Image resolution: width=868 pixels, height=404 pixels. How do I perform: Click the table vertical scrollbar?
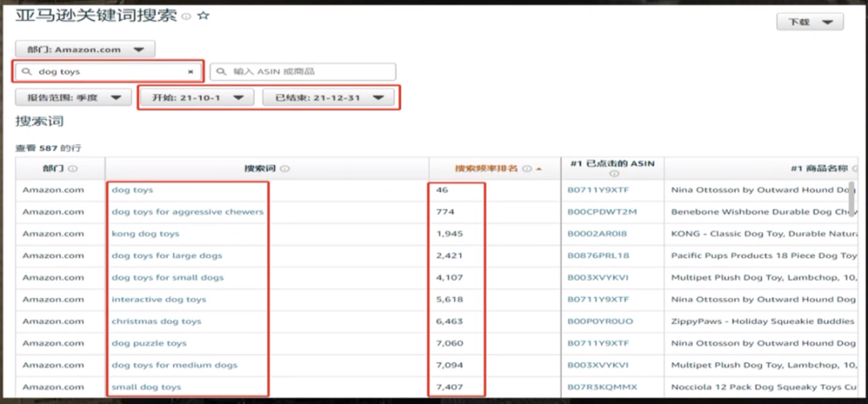point(853,199)
